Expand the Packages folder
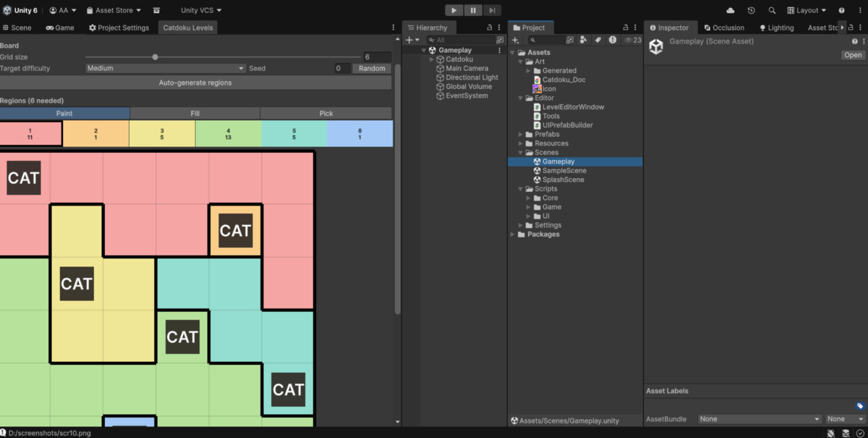 (x=513, y=235)
